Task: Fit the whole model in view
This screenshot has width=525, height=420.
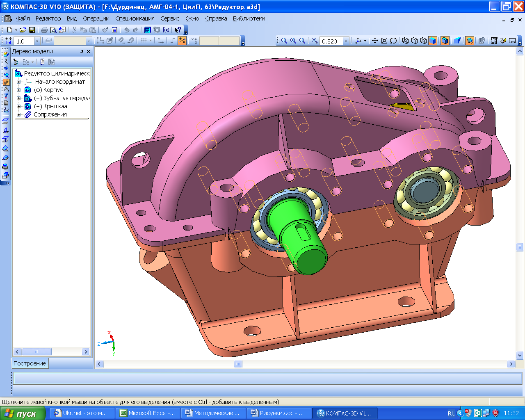Action: click(x=384, y=41)
